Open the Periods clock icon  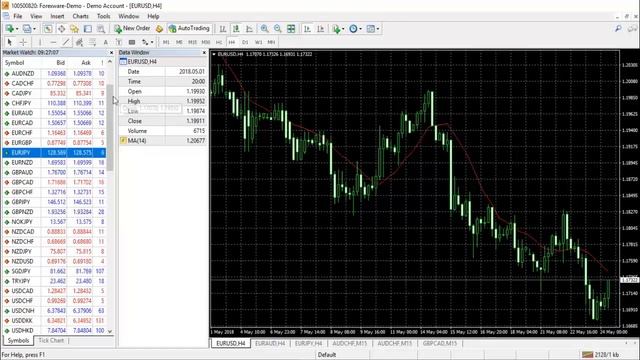click(x=353, y=29)
